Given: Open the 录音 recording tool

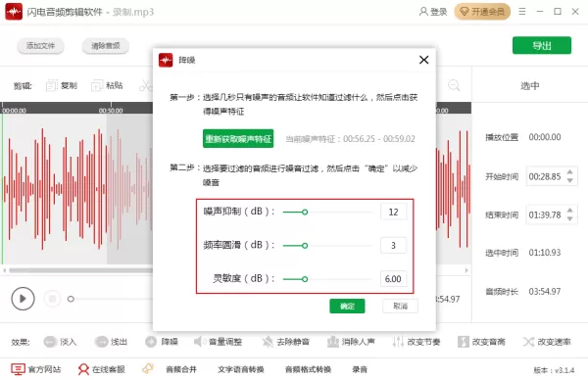Looking at the screenshot, I should coord(360,369).
